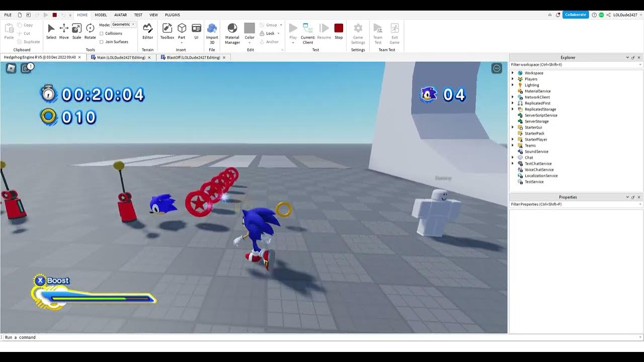Click the Cut button
This screenshot has width=644, height=362.
[x=24, y=34]
